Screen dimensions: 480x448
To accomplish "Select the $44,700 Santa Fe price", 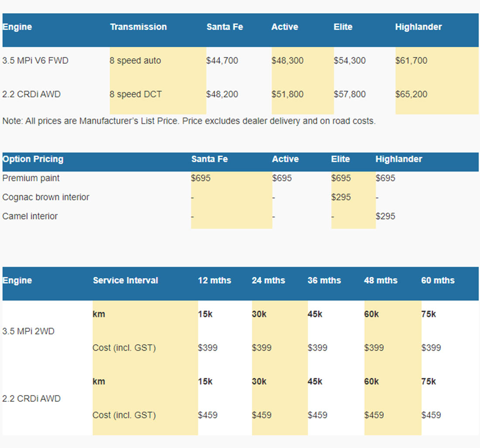I will tap(222, 61).
